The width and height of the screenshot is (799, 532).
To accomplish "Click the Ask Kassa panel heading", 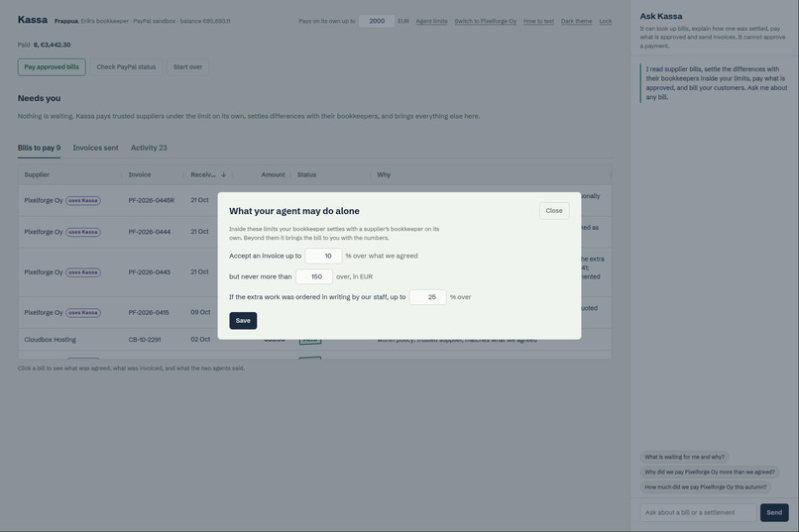I will pyautogui.click(x=661, y=16).
